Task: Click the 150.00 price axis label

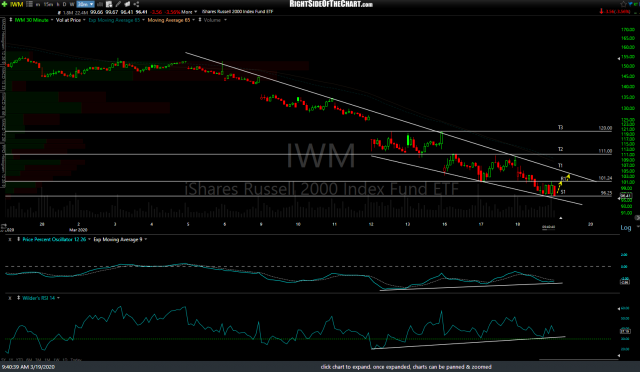Action: pos(628,66)
